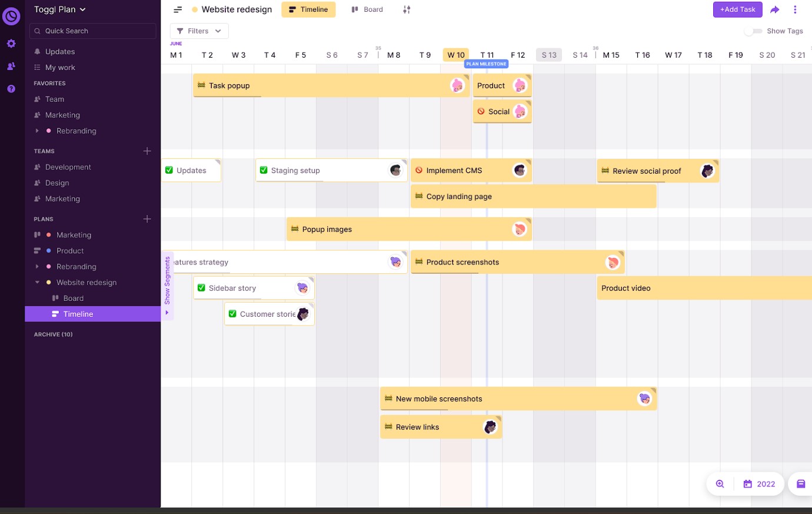Click the Plan Milestone marker

coord(487,64)
